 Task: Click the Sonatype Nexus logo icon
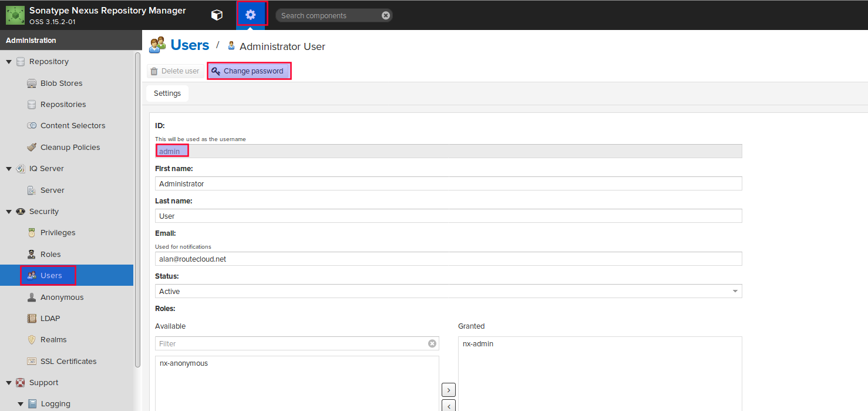pos(15,15)
